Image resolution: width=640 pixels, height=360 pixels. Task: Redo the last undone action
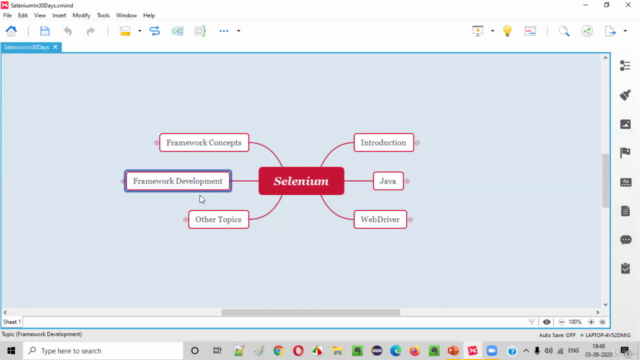click(90, 31)
